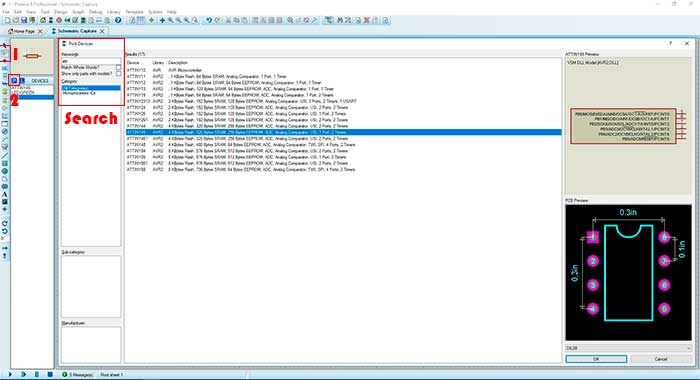
Task: Click the Device column header
Action: 133,63
